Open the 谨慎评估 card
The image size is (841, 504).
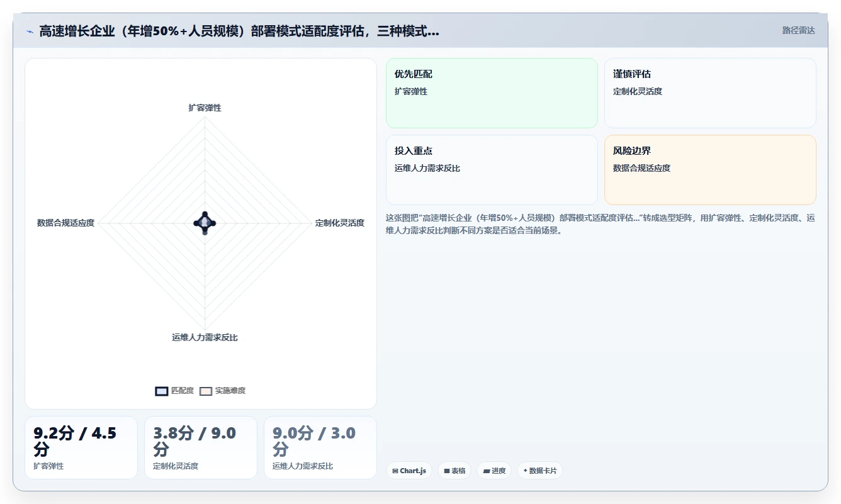(x=710, y=93)
